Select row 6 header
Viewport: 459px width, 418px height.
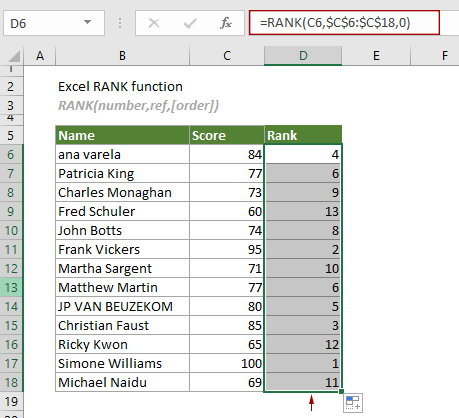[11, 154]
